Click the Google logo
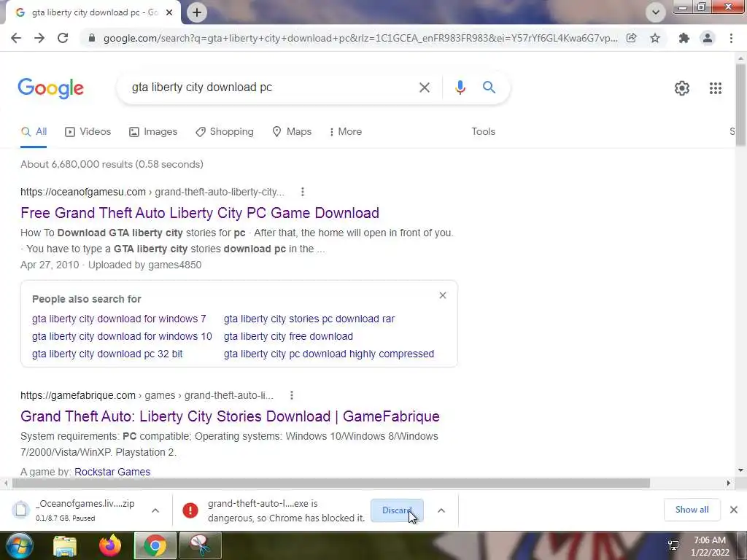This screenshot has width=747, height=560. [50, 88]
